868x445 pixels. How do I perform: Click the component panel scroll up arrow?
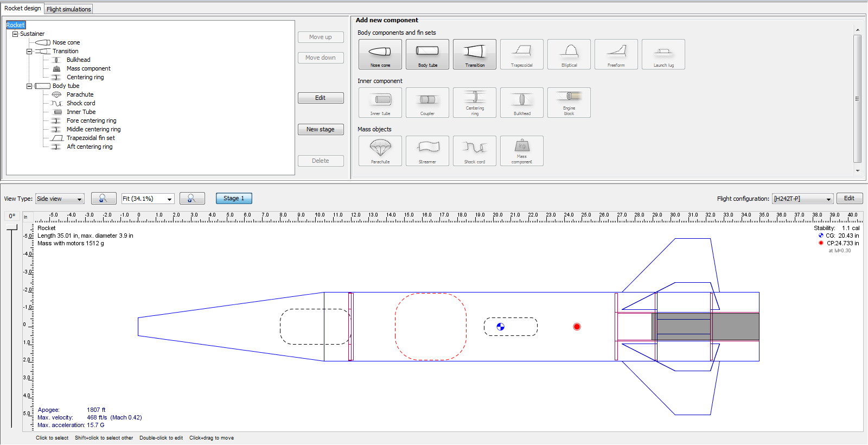(857, 30)
